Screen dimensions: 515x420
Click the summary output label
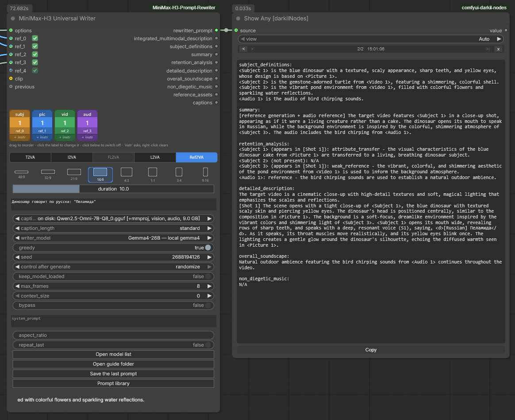[x=202, y=54]
